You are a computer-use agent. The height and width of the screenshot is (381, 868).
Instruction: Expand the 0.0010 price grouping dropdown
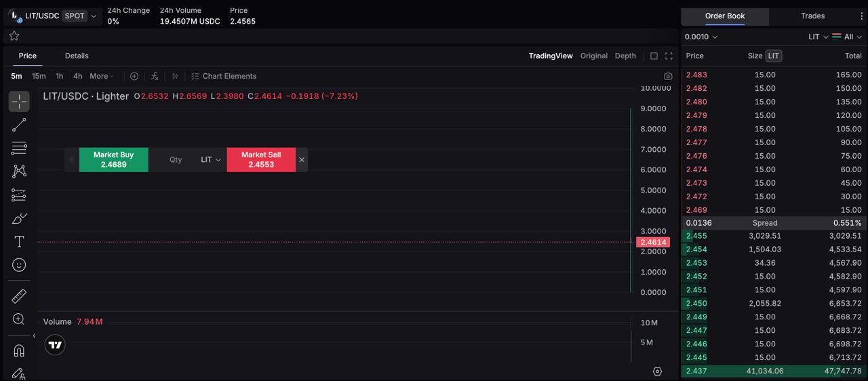click(701, 37)
